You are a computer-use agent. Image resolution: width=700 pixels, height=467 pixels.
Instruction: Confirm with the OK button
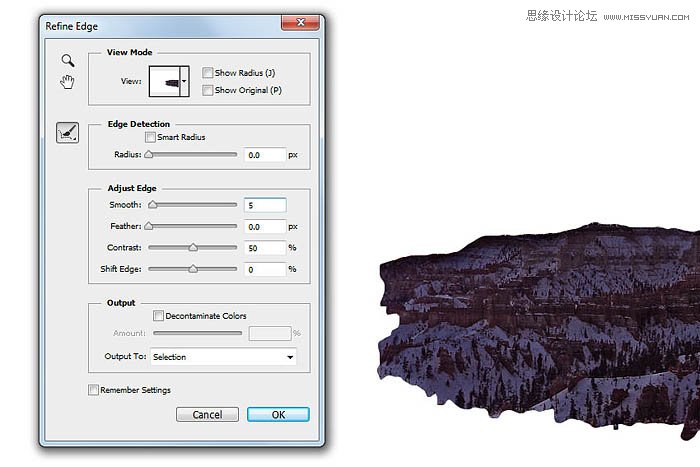point(278,414)
